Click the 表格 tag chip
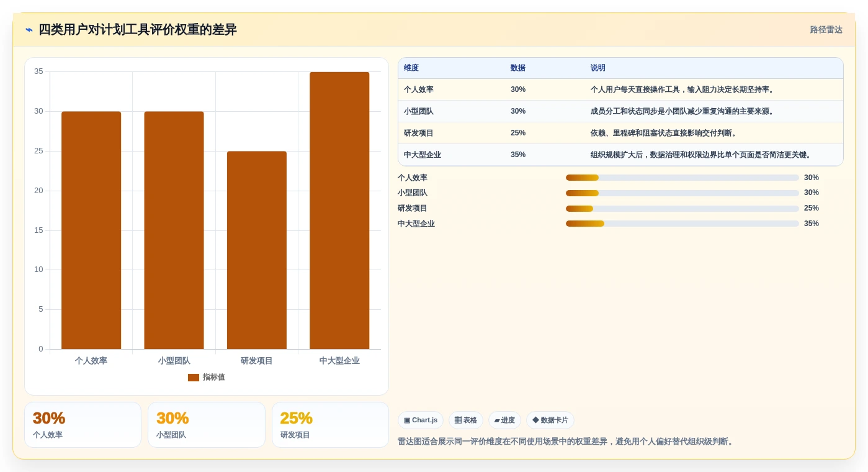This screenshot has width=868, height=472. [x=466, y=420]
